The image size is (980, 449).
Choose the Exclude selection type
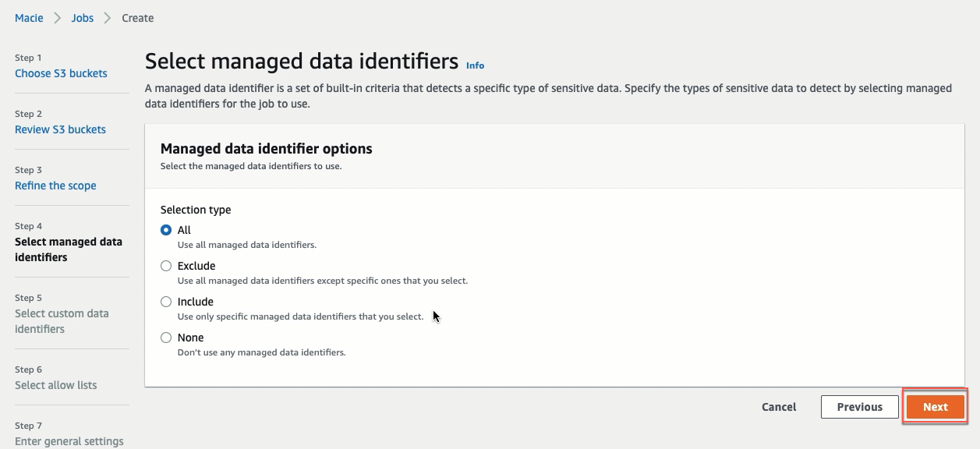[x=166, y=266]
